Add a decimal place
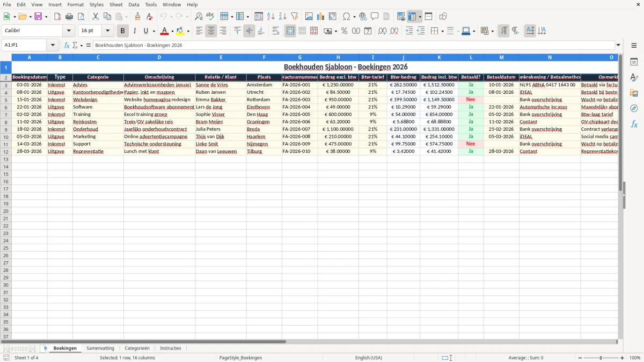Screen dimensions: 644x362 (x=383, y=31)
